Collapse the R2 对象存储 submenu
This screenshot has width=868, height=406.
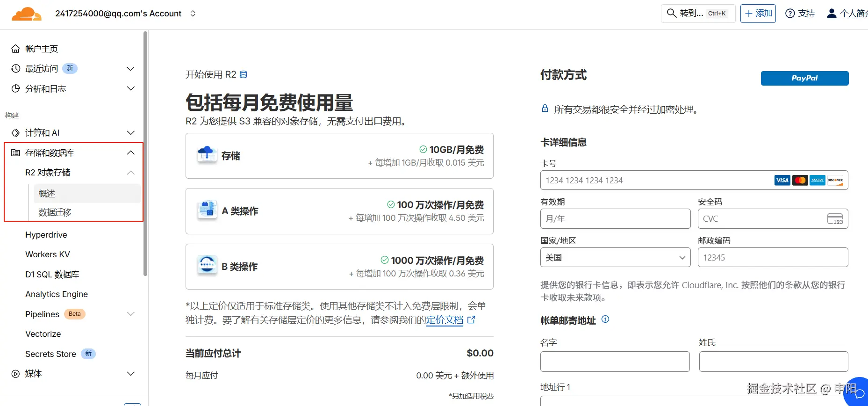[130, 173]
